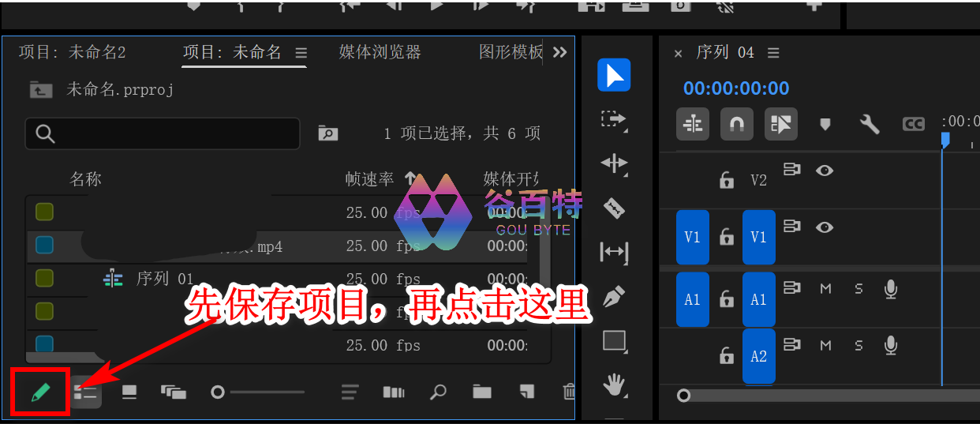Select the Hand tool
This screenshot has width=980, height=424.
pos(614,385)
